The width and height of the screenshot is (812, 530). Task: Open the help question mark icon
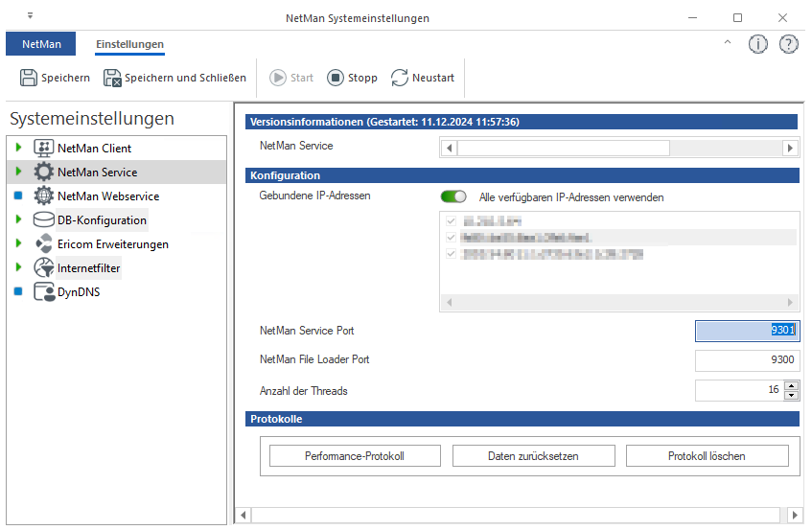pyautogui.click(x=788, y=44)
